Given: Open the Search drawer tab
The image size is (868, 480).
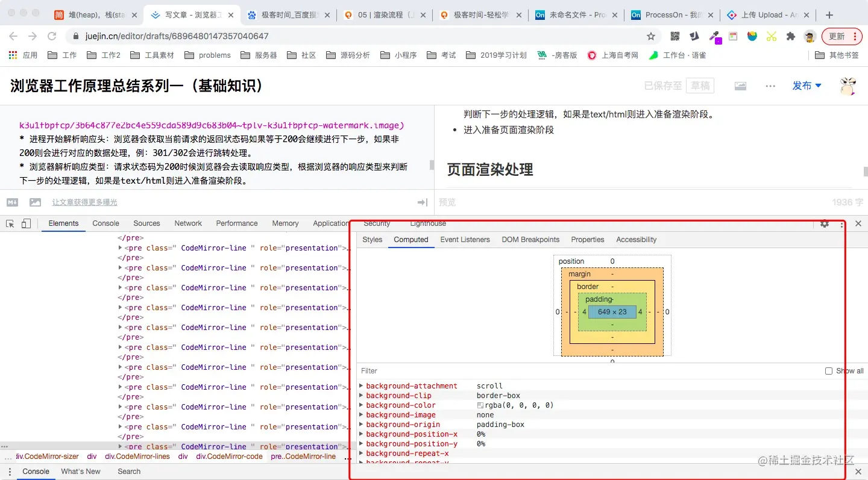Looking at the screenshot, I should (x=129, y=472).
